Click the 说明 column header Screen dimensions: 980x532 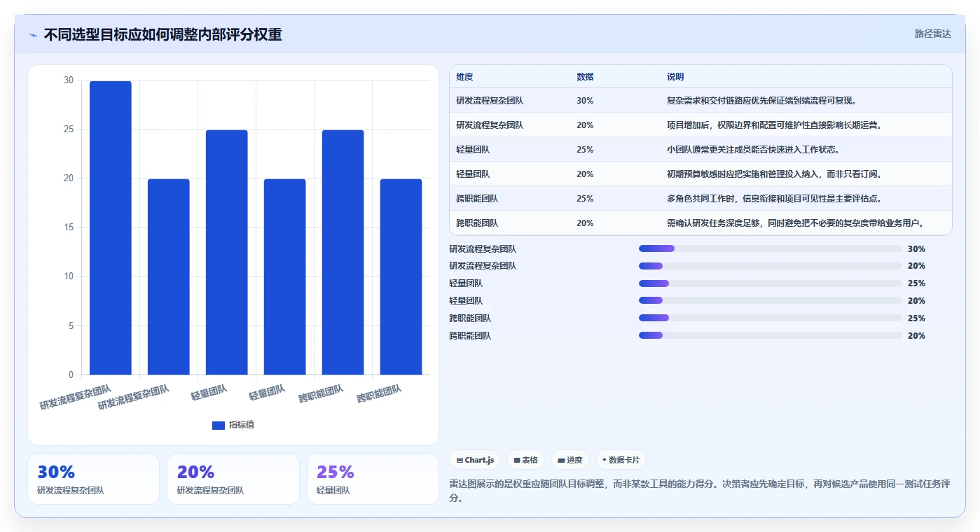point(675,77)
